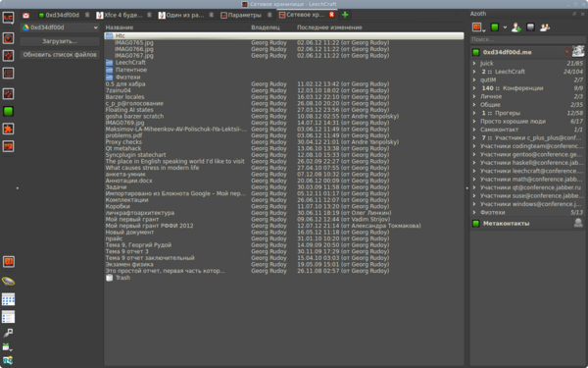Click the Trash icon in file list
The image size is (588, 368).
[x=109, y=278]
